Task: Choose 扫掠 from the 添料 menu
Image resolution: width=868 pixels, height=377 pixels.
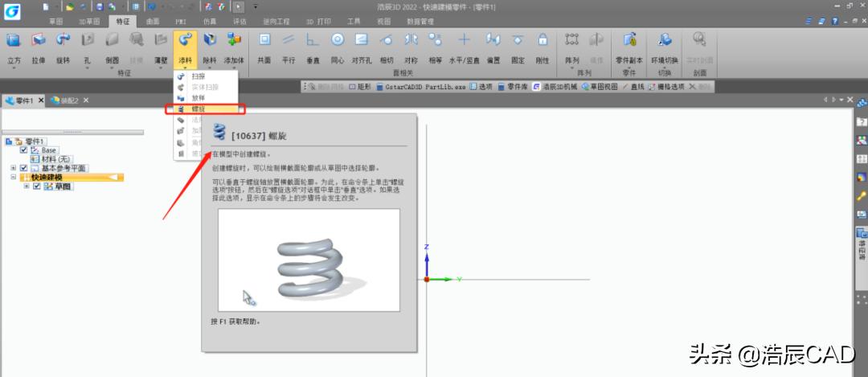Action: click(206, 76)
